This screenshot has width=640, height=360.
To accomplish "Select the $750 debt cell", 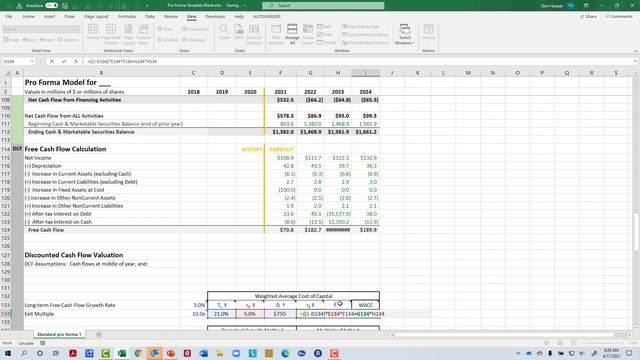I will (x=280, y=314).
